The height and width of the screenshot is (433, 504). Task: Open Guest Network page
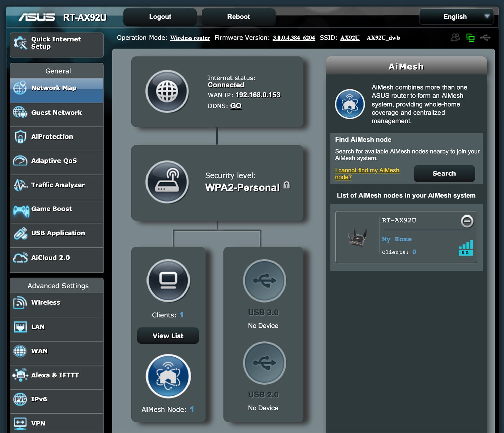click(x=57, y=114)
